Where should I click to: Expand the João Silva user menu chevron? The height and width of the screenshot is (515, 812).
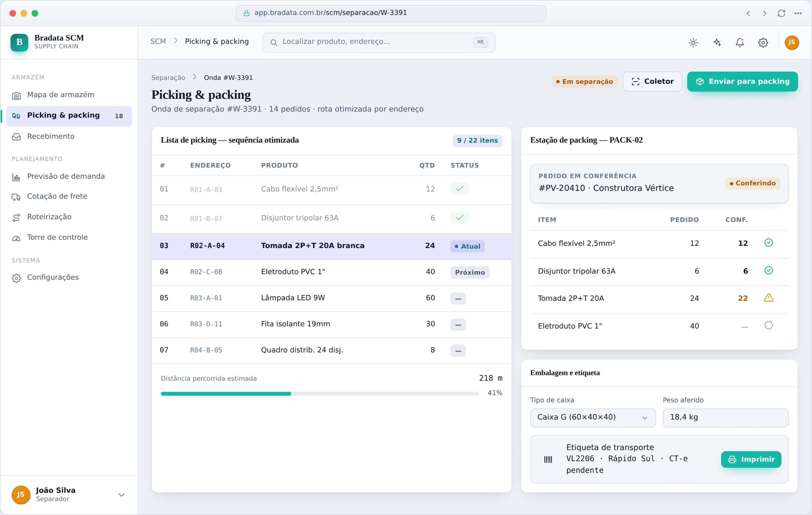[121, 495]
